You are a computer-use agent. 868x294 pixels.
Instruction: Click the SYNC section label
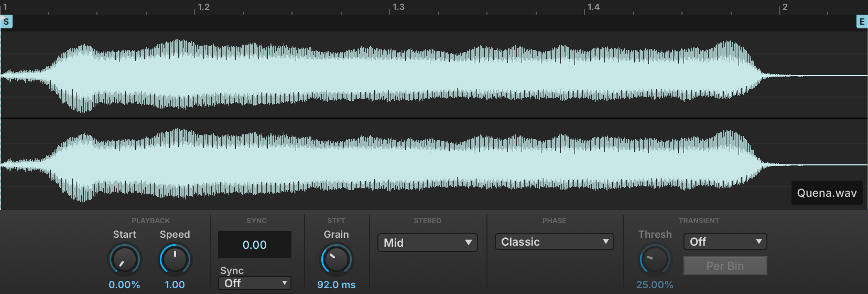pyautogui.click(x=257, y=220)
